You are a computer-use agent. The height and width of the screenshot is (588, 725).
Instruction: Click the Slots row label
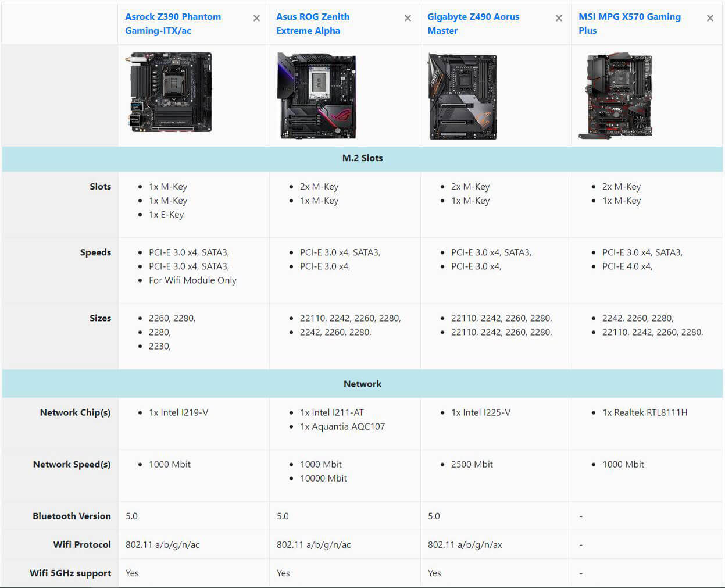click(100, 187)
